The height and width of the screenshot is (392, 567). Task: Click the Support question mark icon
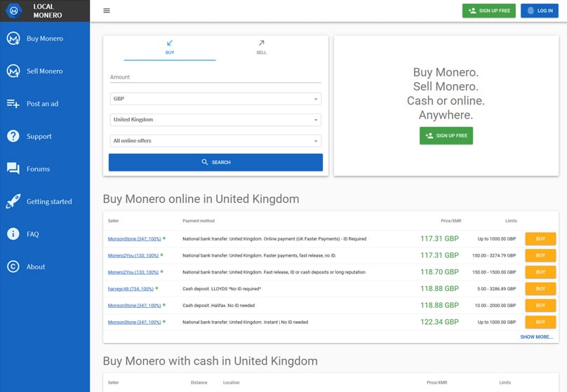click(x=13, y=136)
